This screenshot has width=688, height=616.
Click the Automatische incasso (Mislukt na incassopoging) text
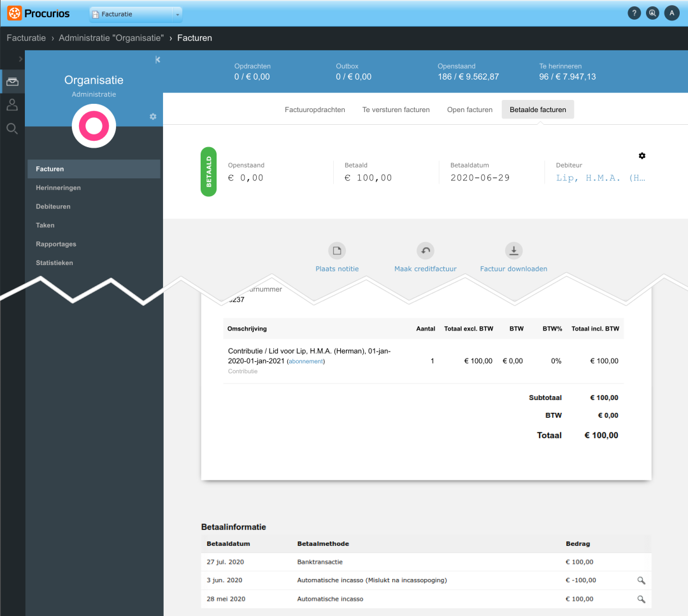pos(372,580)
